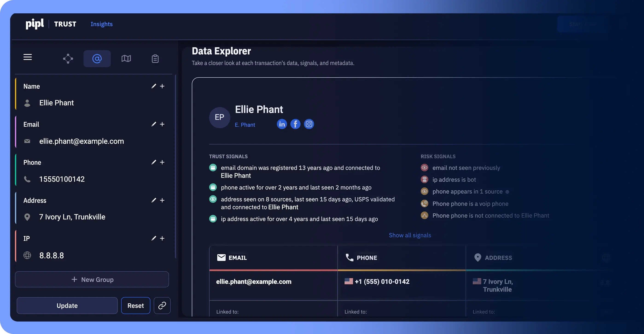Click the Update button
644x334 pixels.
(x=67, y=305)
